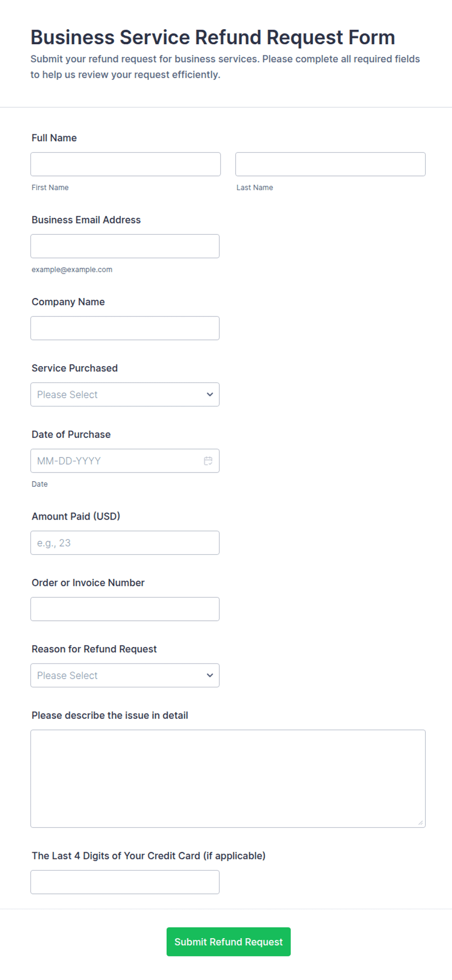Submit the refund request with the green button
Image resolution: width=452 pixels, height=980 pixels.
(228, 942)
